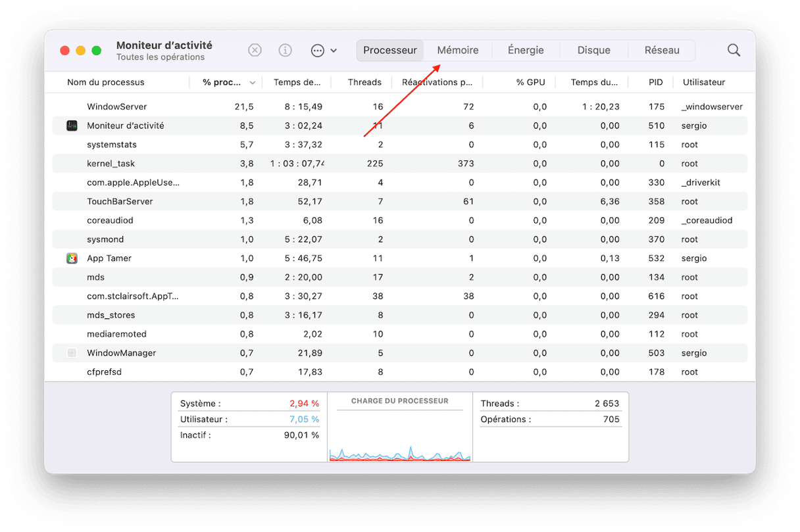The height and width of the screenshot is (532, 800).
Task: Sort by % GPU column header
Action: [x=531, y=82]
